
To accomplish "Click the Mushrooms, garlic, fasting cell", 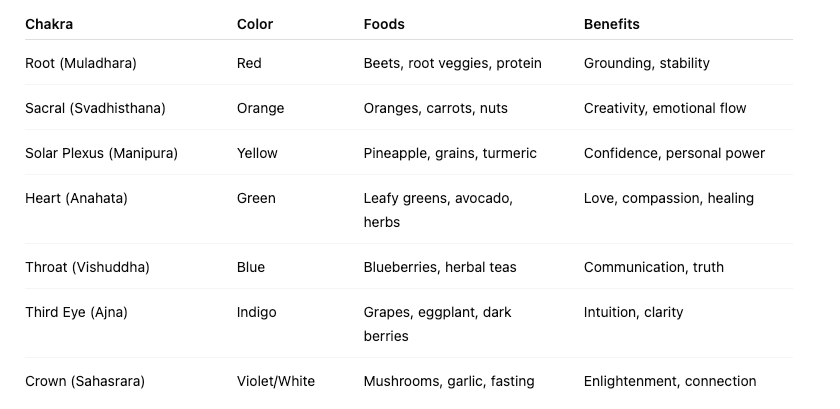I will pyautogui.click(x=449, y=382).
